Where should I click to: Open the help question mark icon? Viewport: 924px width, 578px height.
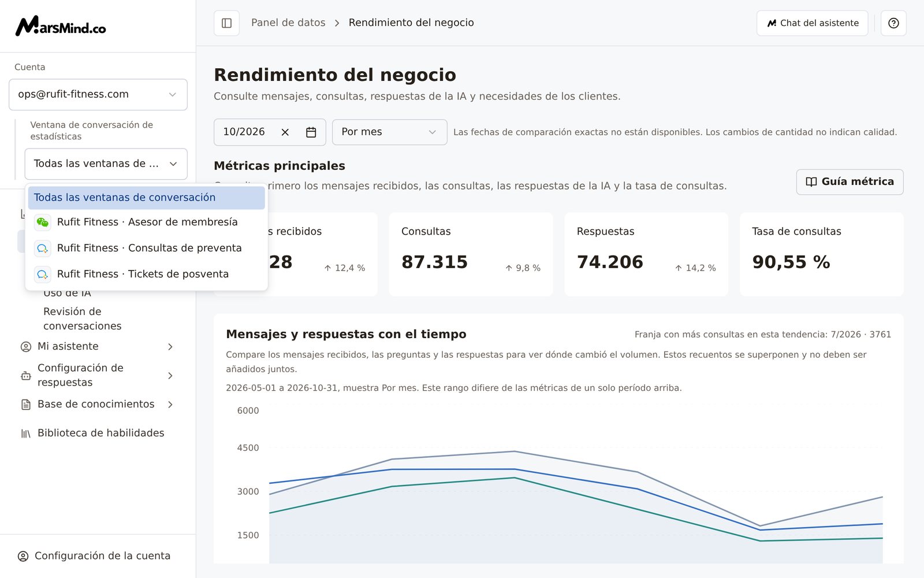click(x=893, y=23)
